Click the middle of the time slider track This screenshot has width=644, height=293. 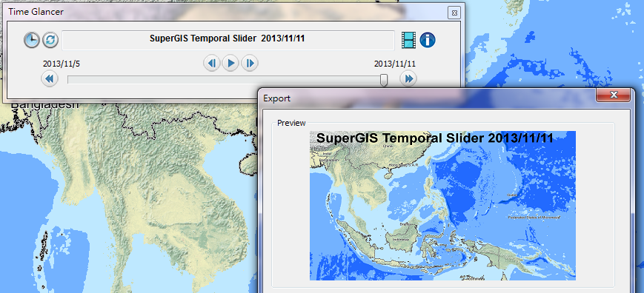(x=225, y=79)
